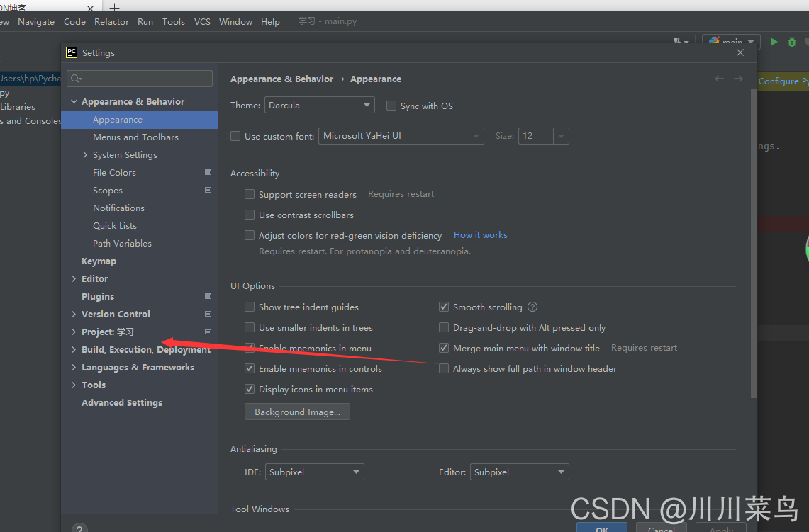Click the green Run icon in toolbar
The width and height of the screenshot is (809, 532).
point(774,42)
